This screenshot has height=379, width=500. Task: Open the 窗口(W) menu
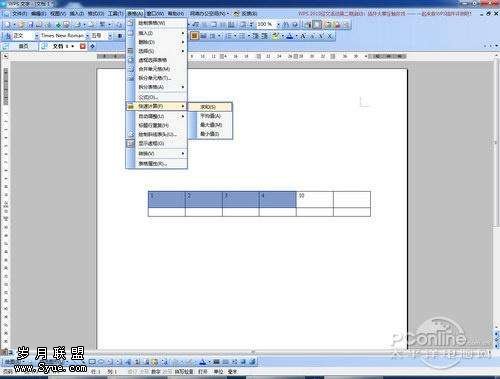click(x=155, y=14)
